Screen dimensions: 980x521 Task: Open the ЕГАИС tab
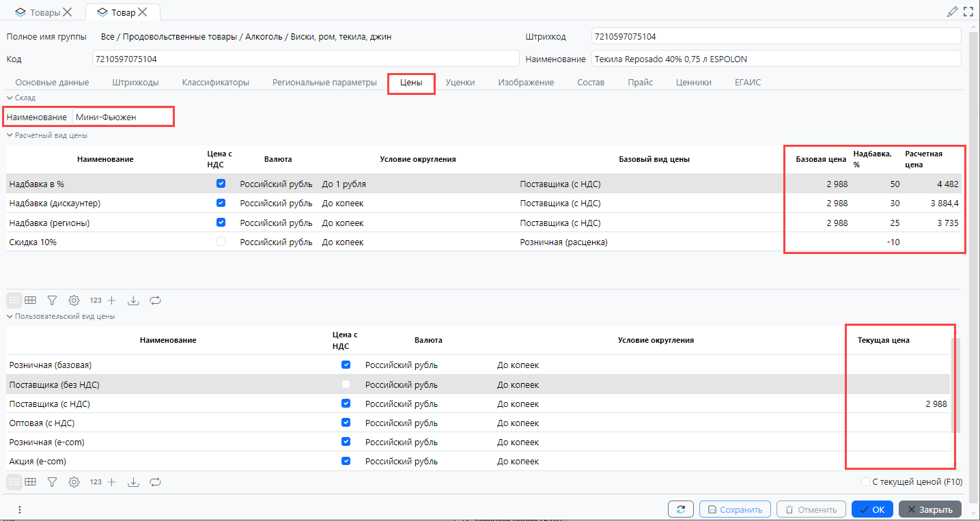click(x=747, y=83)
